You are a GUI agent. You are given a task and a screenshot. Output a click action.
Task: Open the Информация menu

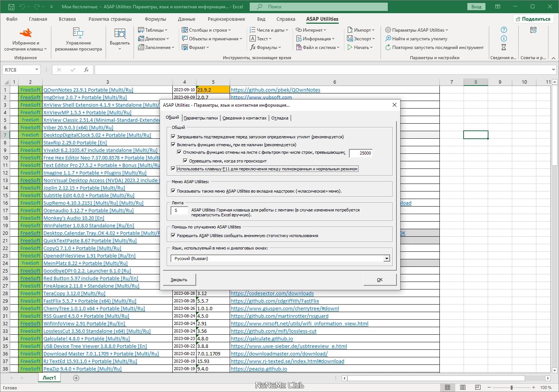tap(315, 39)
